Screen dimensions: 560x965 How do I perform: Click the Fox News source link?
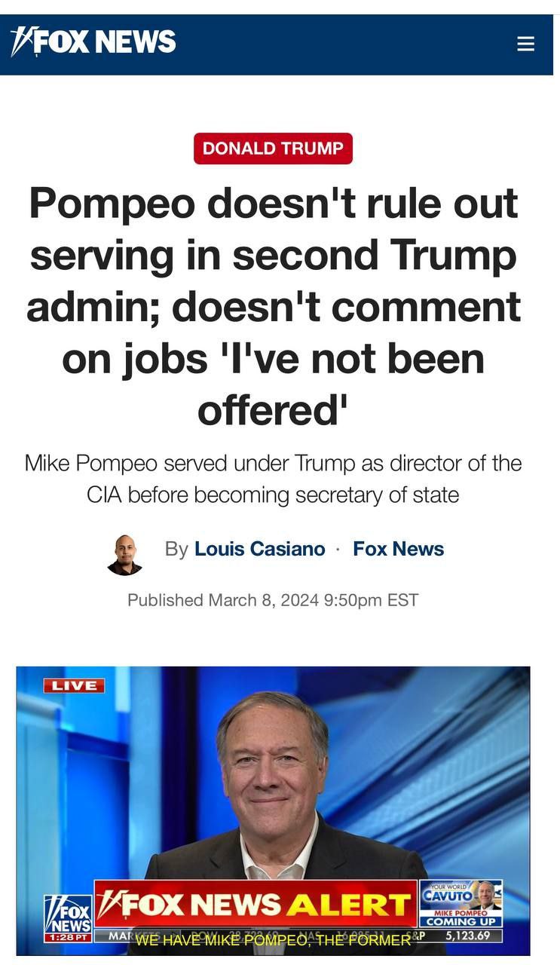399,549
